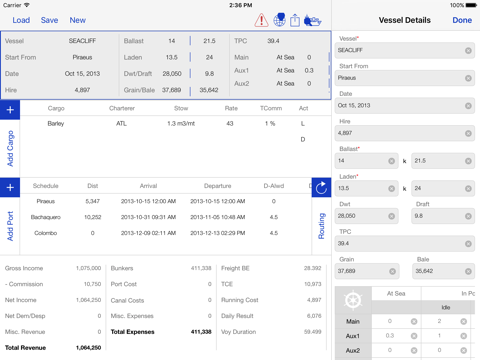
Task: Open the warning alert icon
Action: point(261,20)
